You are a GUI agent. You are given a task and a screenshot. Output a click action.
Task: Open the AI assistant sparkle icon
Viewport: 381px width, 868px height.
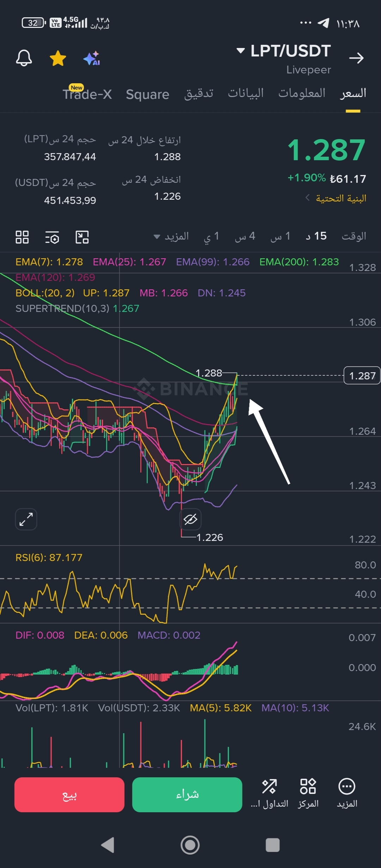(x=92, y=58)
